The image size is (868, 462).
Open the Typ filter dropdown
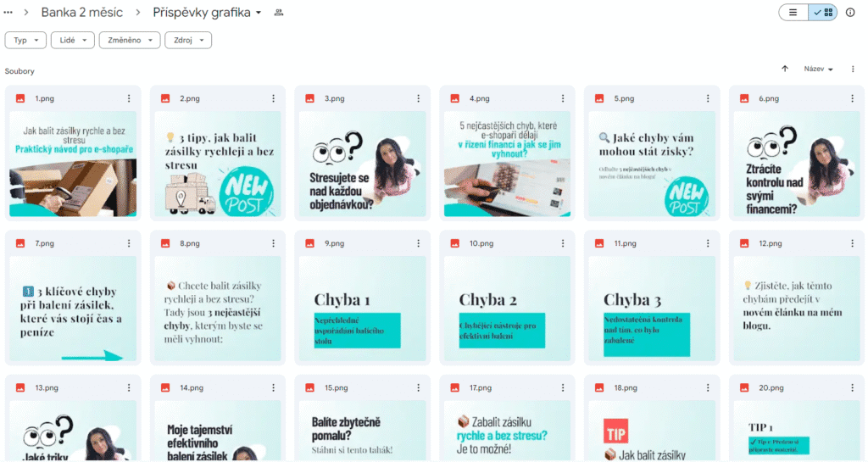[x=25, y=40]
